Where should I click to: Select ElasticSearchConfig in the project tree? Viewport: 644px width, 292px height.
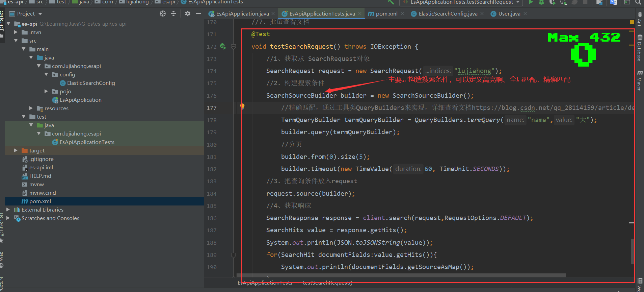91,83
